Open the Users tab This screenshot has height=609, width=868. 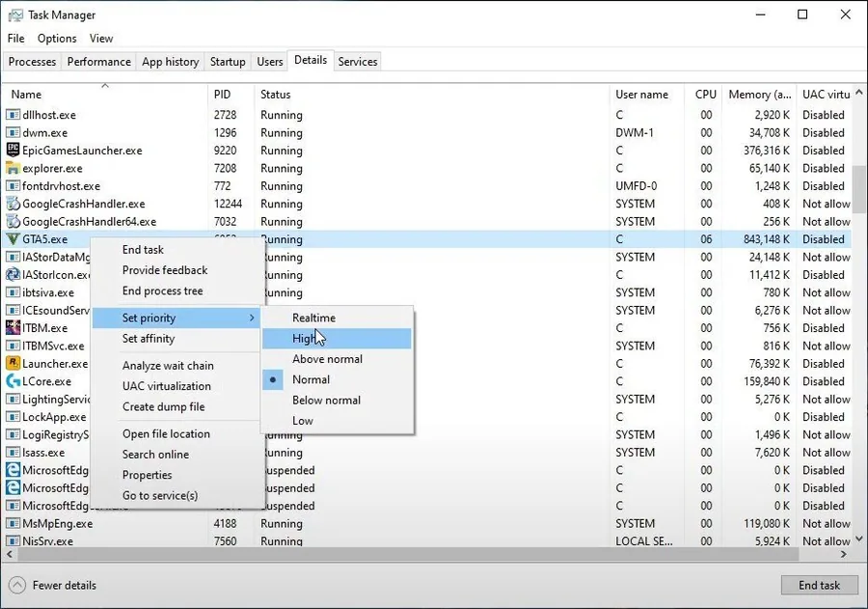click(x=270, y=62)
